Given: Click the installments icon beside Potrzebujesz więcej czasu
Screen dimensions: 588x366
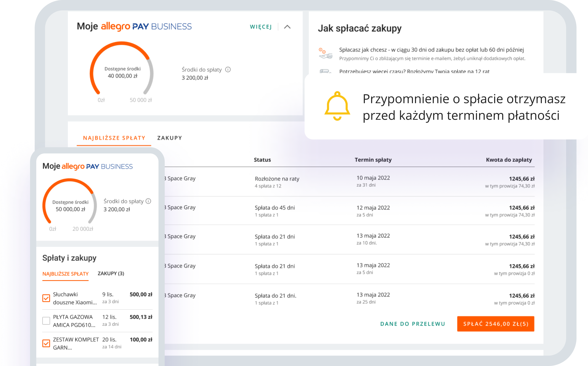Looking at the screenshot, I should click(325, 71).
